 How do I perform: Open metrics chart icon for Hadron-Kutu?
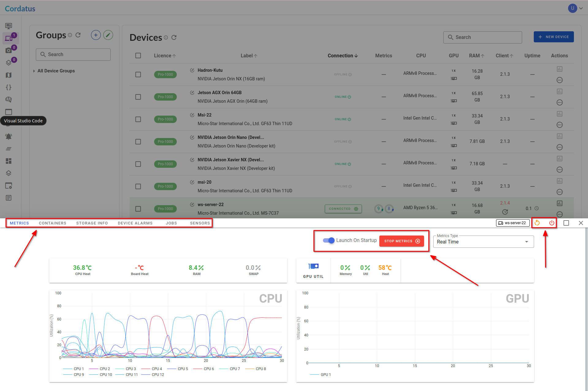coord(560,69)
